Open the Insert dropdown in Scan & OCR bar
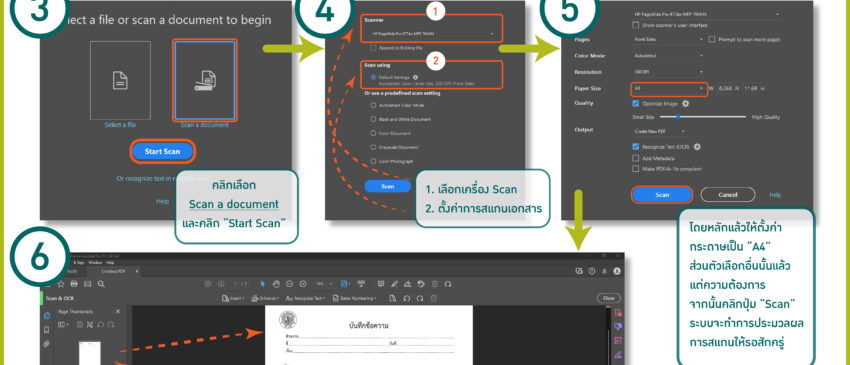850x365 pixels. click(x=233, y=299)
